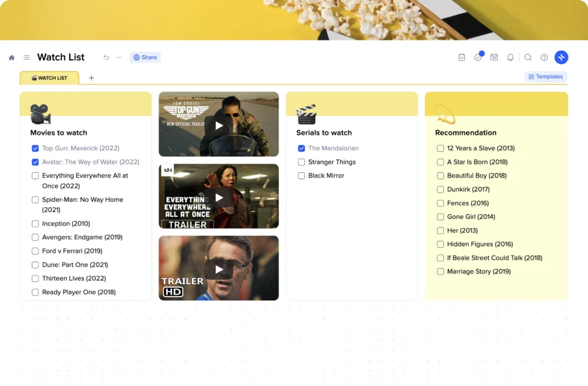Add a new tab with the plus button

pos(91,77)
